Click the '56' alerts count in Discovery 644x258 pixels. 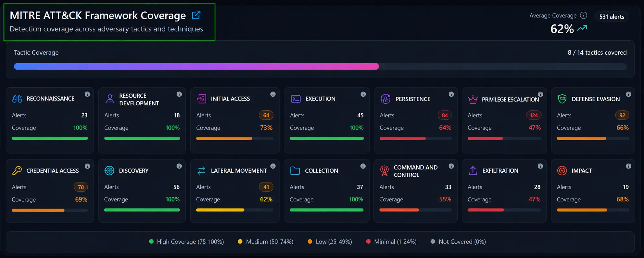176,187
